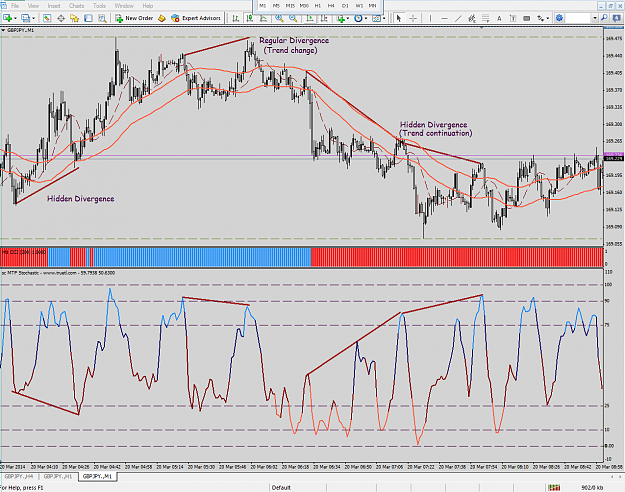Select the Trendline drawing tool

(458, 18)
